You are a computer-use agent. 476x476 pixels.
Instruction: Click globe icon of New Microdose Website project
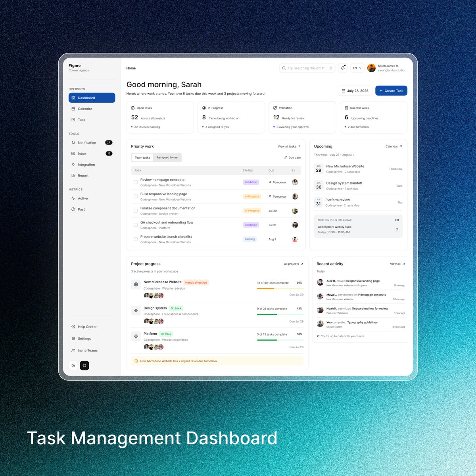click(136, 284)
